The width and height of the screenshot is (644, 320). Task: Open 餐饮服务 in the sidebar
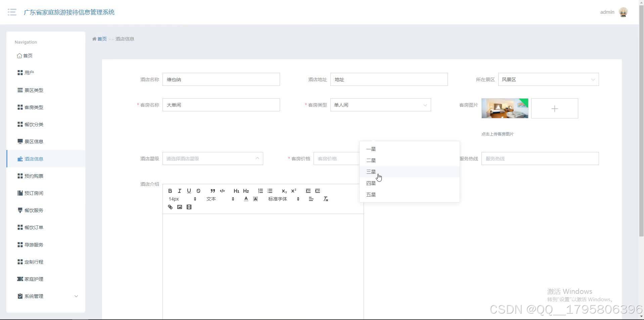pos(46,210)
